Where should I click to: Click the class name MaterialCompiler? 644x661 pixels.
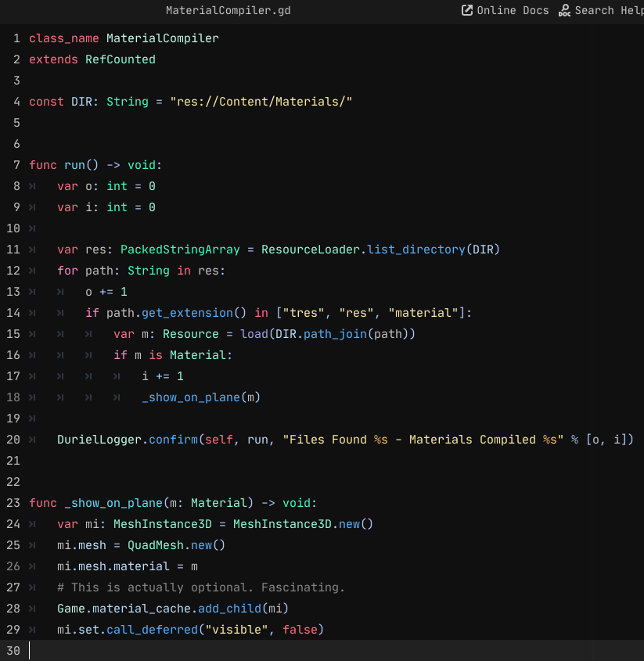click(x=163, y=38)
